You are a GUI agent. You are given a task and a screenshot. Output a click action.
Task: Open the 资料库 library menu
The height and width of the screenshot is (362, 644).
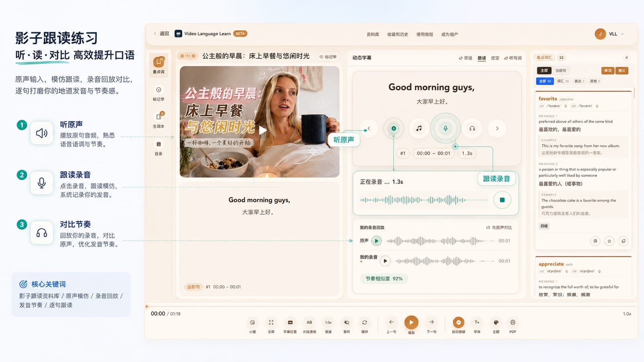[373, 35]
